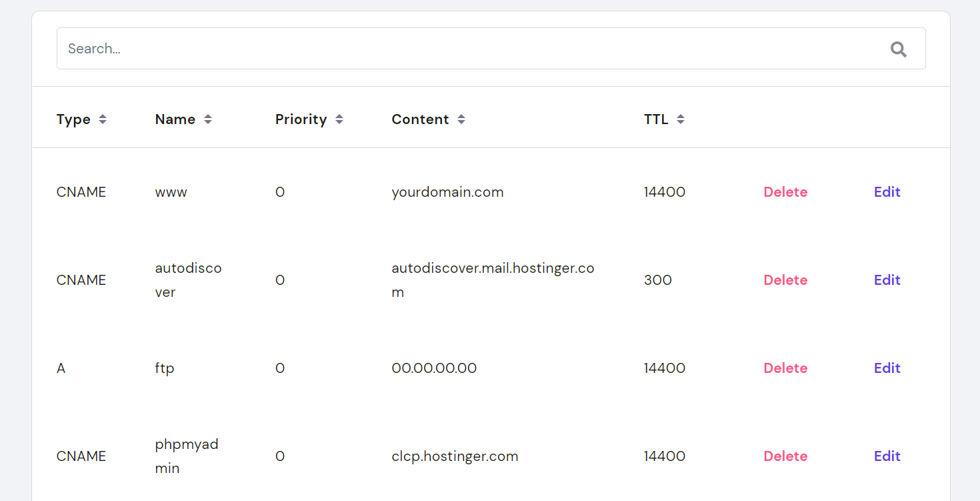Sort by Content using the sort arrows

461,119
